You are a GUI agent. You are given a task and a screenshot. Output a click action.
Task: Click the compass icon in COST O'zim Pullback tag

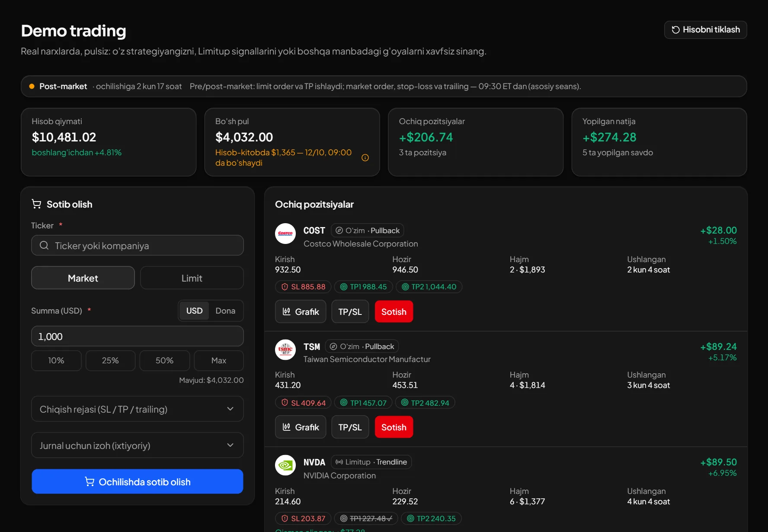click(x=339, y=231)
